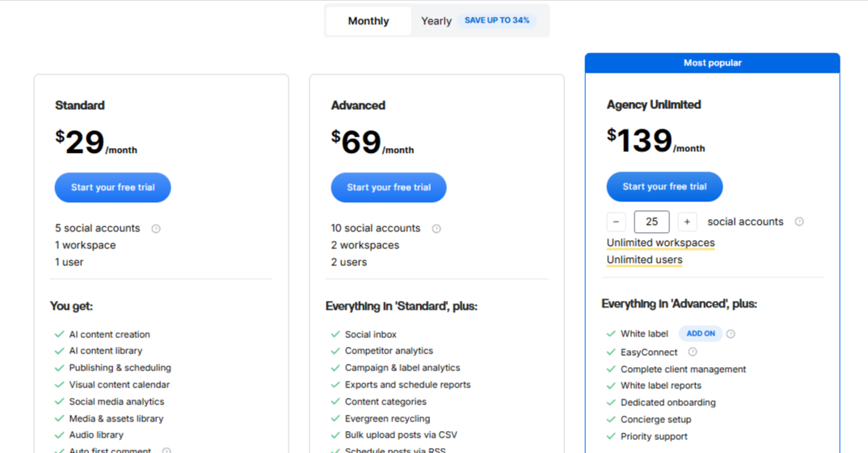
Task: Click the social accounts number field
Action: [651, 222]
